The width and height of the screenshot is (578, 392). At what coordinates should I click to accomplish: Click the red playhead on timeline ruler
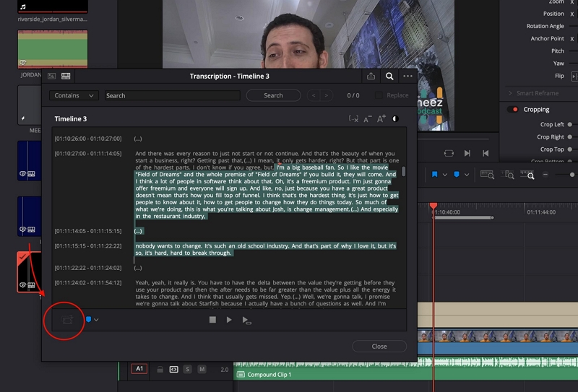pos(433,206)
